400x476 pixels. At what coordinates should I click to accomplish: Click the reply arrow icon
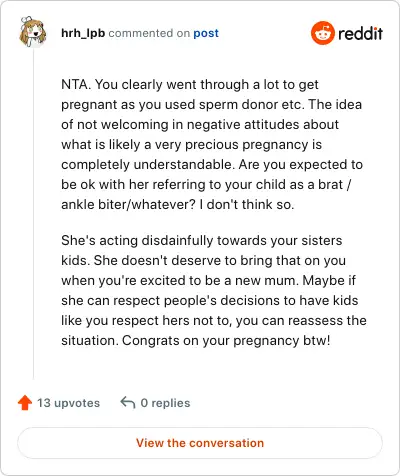(128, 402)
